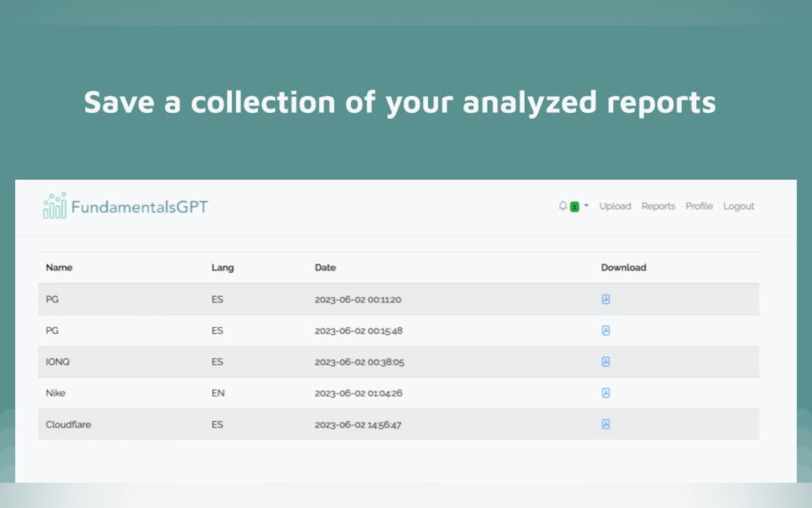Click Logout in navigation bar

click(x=738, y=206)
